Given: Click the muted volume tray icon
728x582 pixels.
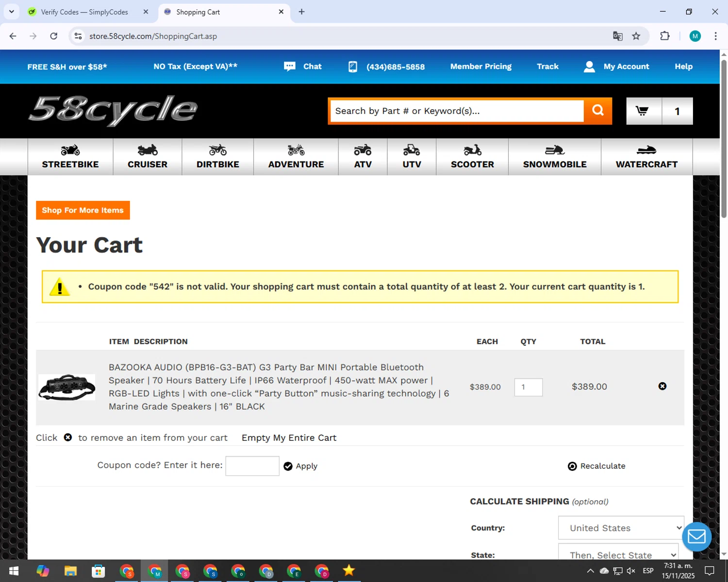Looking at the screenshot, I should coord(631,571).
